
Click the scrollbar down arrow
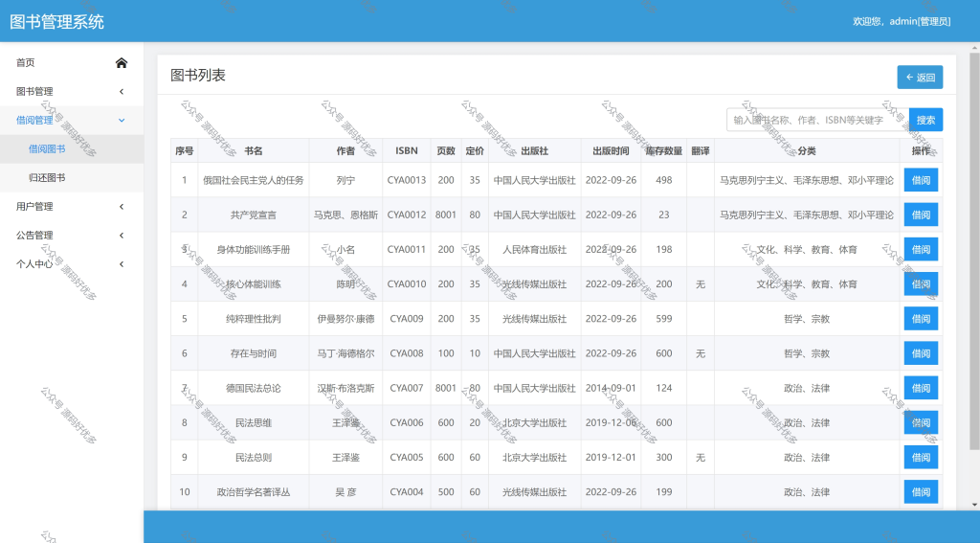[973, 505]
